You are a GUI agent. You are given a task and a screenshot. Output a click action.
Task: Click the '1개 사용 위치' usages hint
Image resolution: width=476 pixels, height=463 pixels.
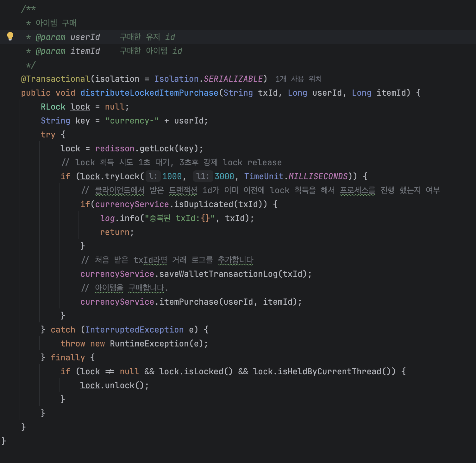pos(298,79)
